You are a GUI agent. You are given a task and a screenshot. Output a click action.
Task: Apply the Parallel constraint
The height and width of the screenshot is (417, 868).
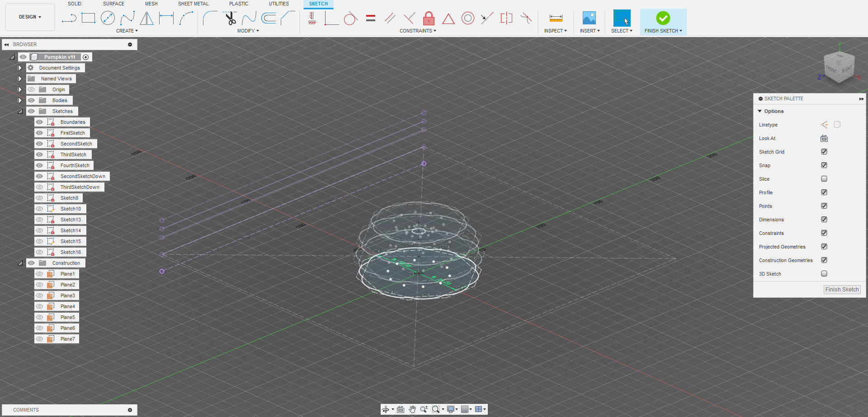point(390,18)
